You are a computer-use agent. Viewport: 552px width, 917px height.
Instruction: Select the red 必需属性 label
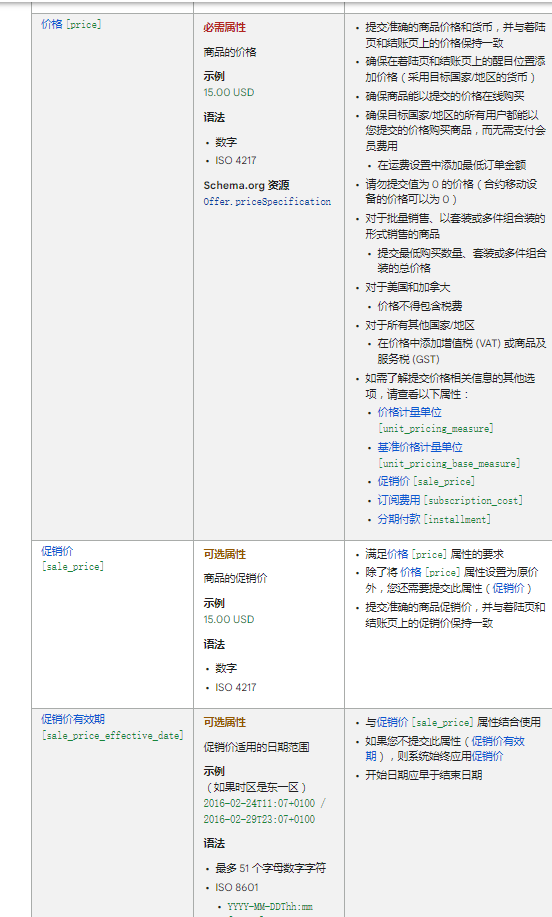(x=225, y=27)
